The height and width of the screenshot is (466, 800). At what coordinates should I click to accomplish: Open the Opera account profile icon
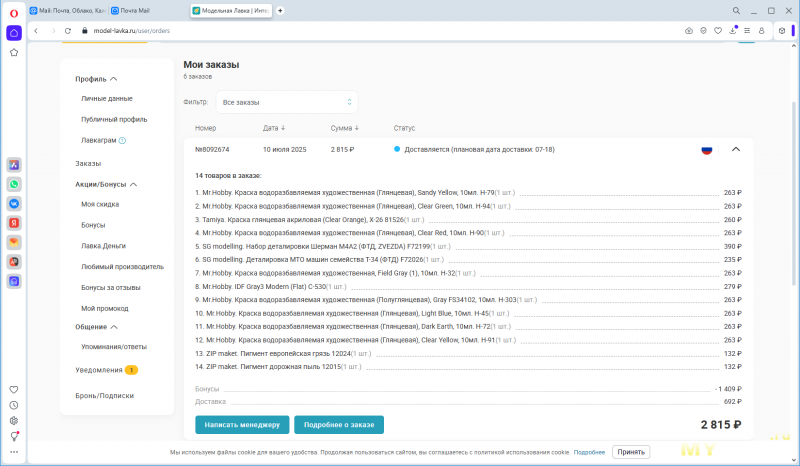point(761,31)
